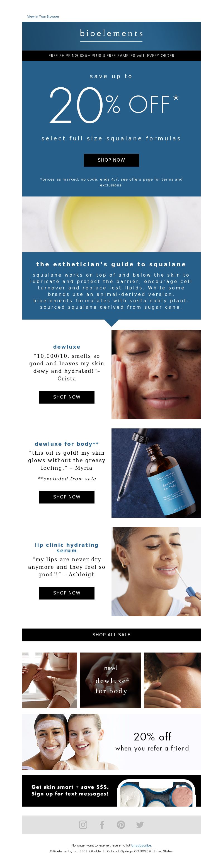Open the Twitter icon in footer
Image resolution: width=223 pixels, height=868 pixels.
(140, 824)
